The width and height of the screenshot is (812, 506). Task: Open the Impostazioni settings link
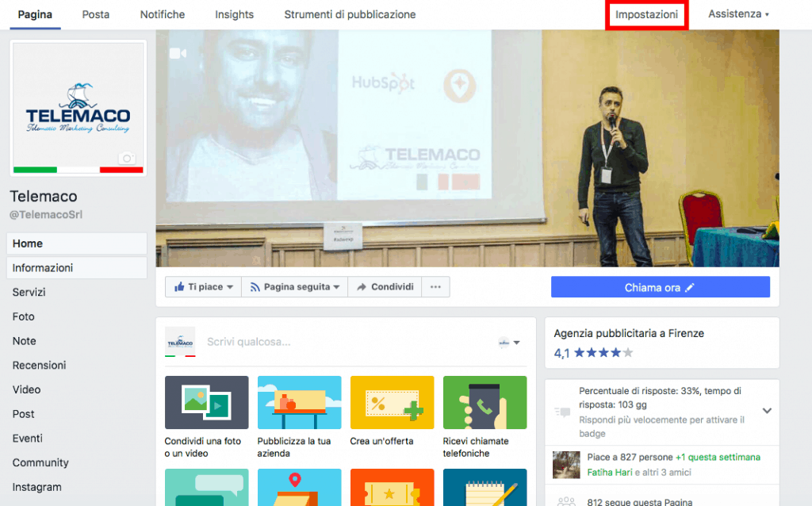(646, 14)
